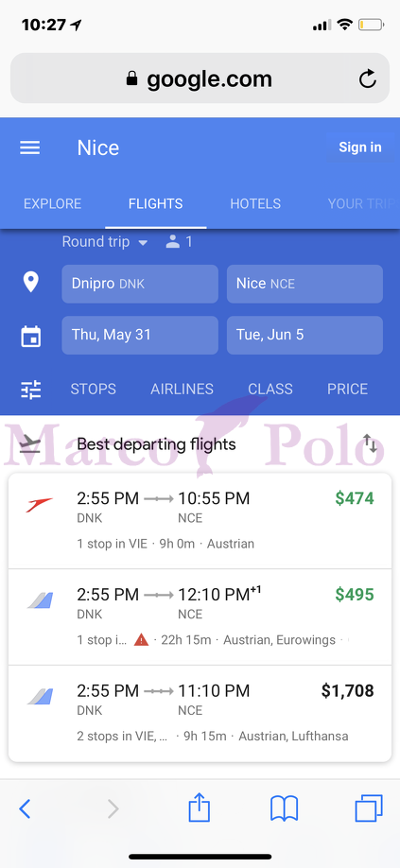Open Safari bookmarks book icon

[285, 808]
